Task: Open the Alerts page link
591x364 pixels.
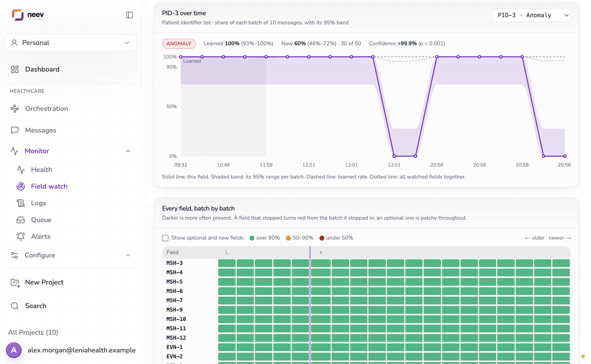Action: click(x=41, y=237)
